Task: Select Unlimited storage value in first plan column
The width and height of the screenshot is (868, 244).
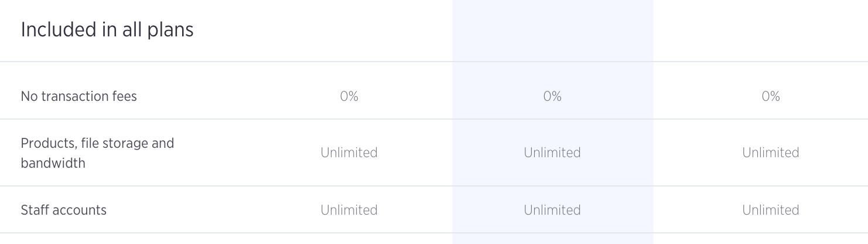Action: 349,152
